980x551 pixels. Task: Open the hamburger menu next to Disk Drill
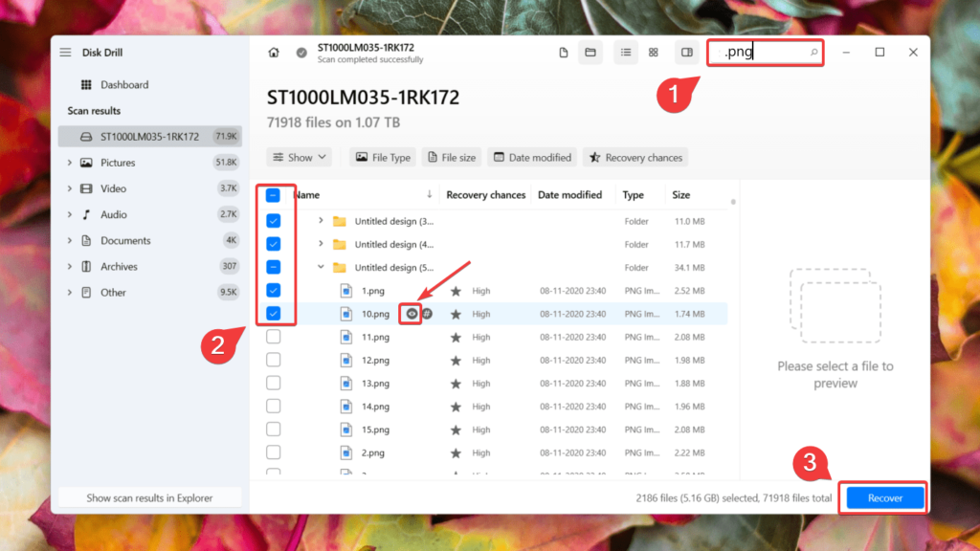point(65,53)
